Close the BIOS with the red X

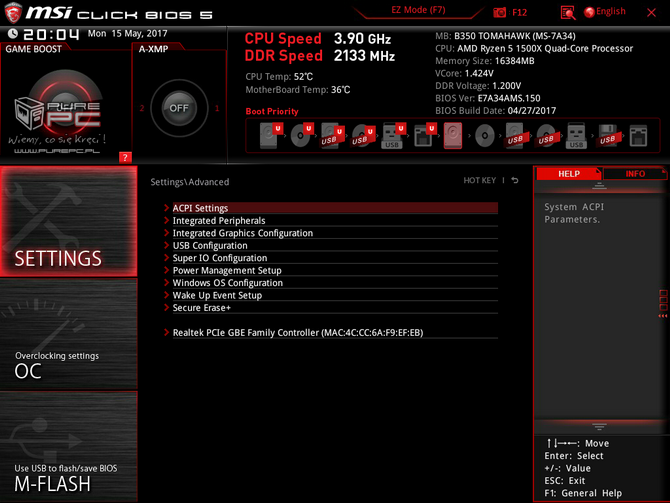(x=651, y=12)
